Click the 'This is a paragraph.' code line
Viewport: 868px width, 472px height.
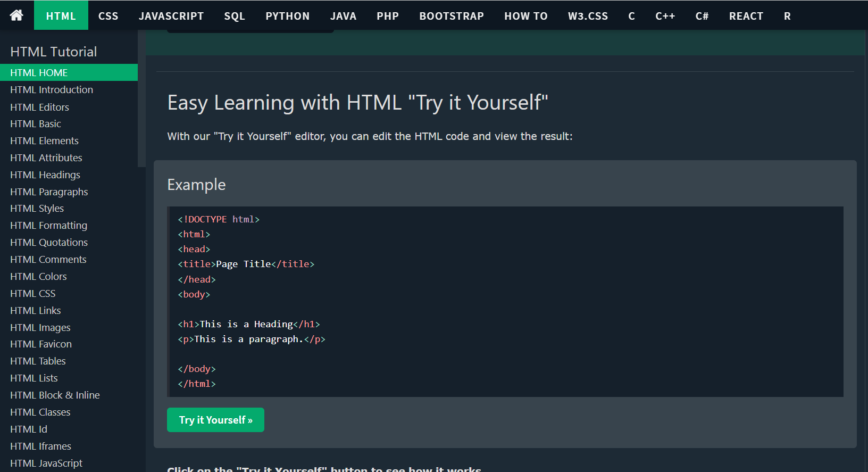[x=252, y=339]
